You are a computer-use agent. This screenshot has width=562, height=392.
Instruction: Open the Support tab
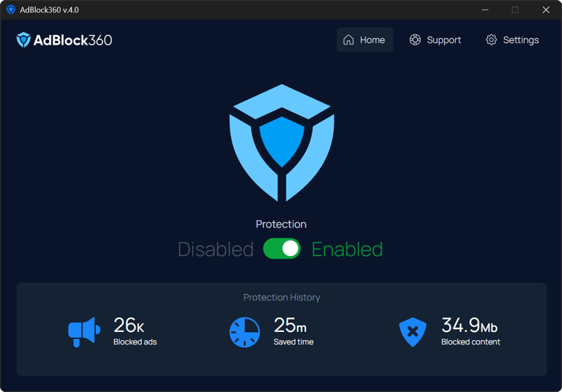[x=435, y=40]
